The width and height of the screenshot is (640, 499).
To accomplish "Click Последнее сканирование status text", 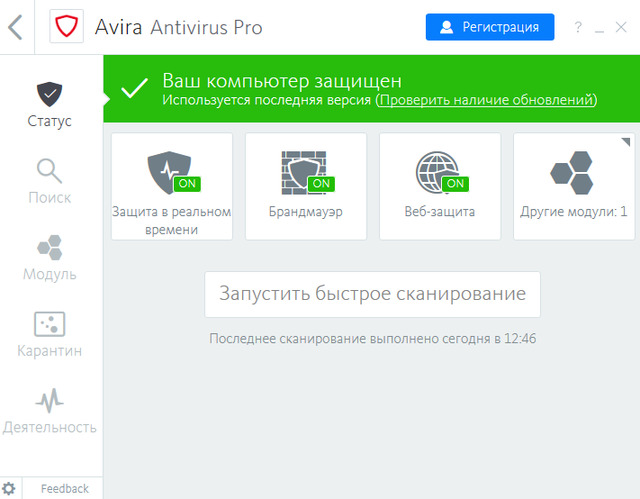I will point(372,339).
